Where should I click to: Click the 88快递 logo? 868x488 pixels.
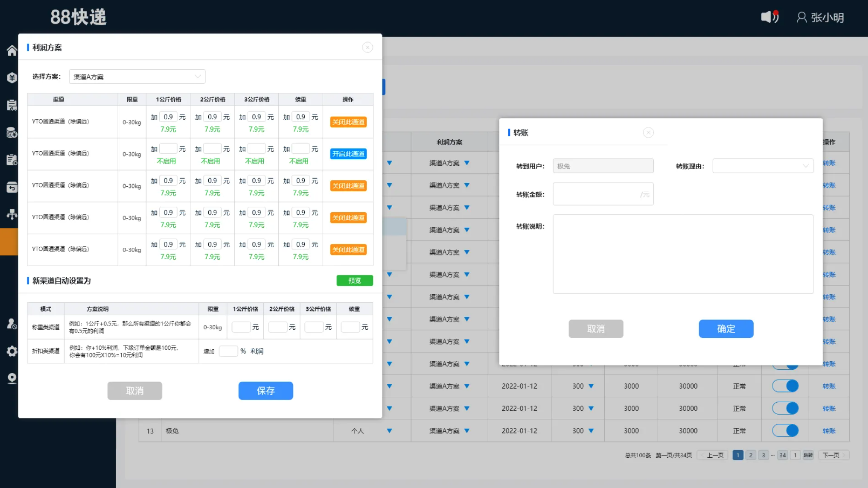78,17
